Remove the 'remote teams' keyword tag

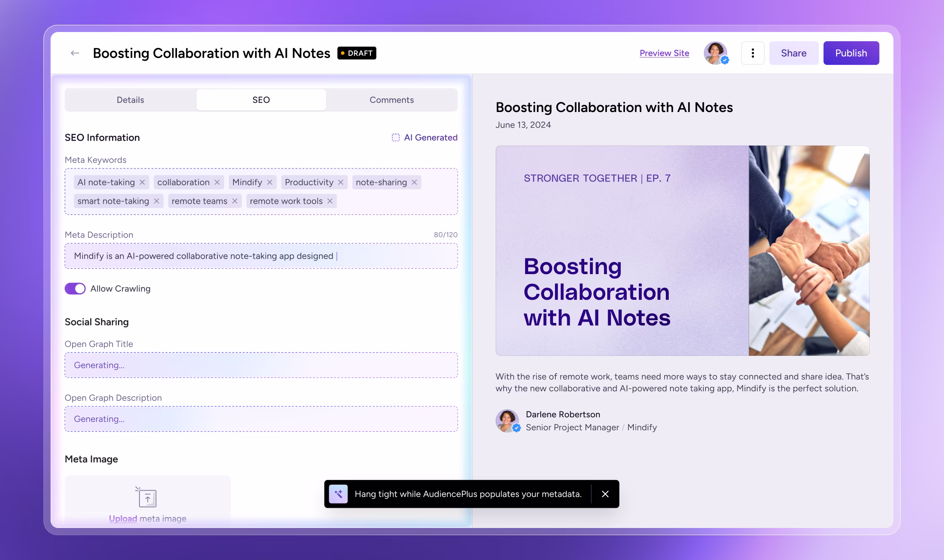[235, 201]
